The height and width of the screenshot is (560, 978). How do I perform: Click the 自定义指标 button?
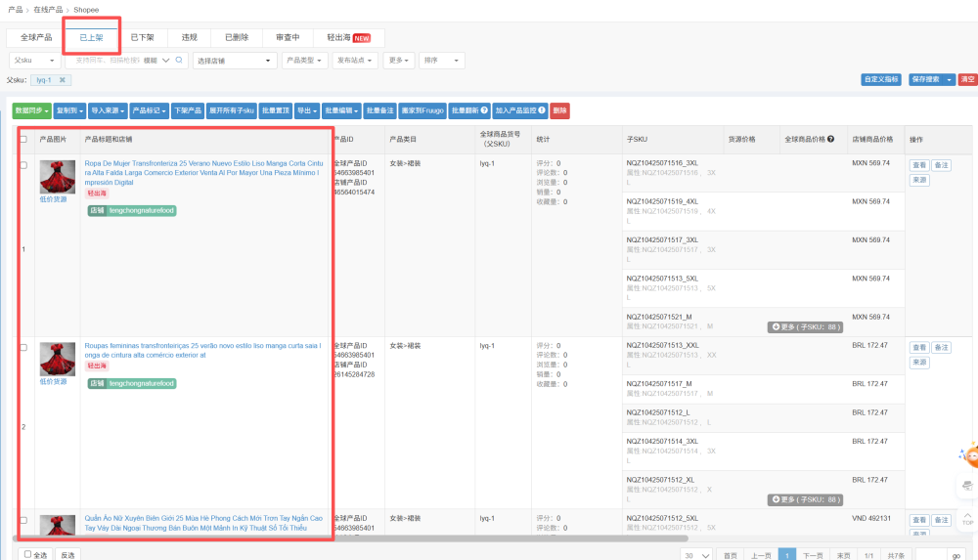881,79
